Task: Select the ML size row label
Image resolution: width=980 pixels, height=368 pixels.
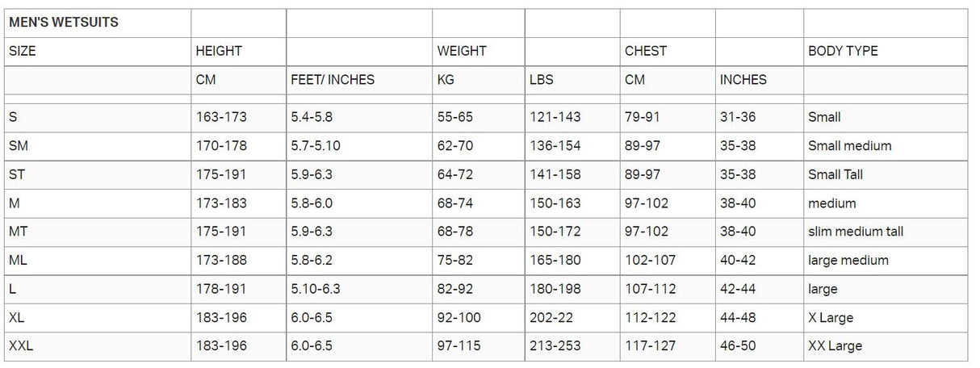Action: tap(19, 260)
